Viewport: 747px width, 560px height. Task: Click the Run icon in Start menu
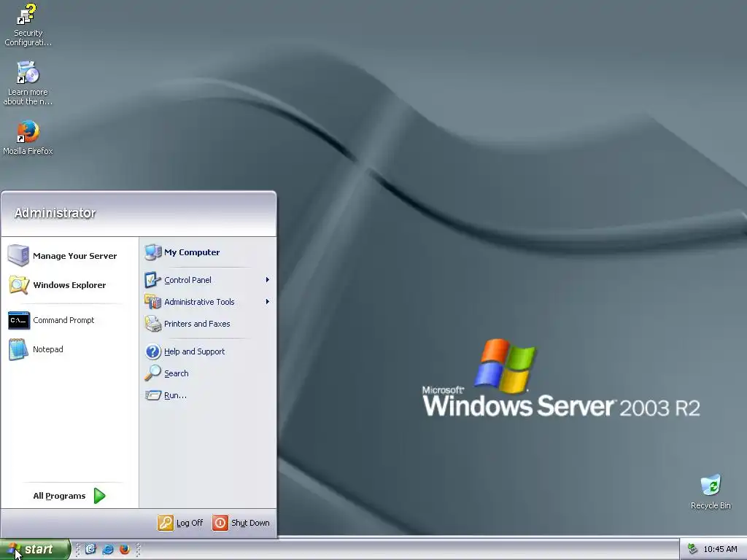pos(153,394)
